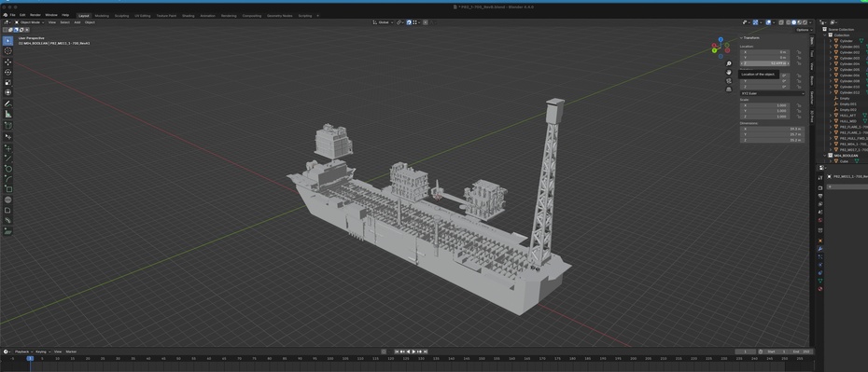Viewport: 868px width, 372px height.
Task: Open the Material properties tab icon
Action: click(819, 288)
